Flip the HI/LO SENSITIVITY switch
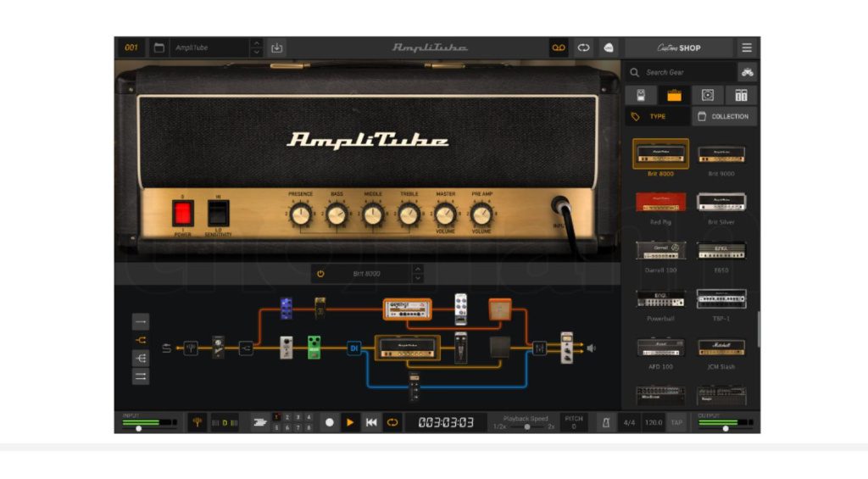Viewport: 868px width, 479px height. (x=218, y=213)
